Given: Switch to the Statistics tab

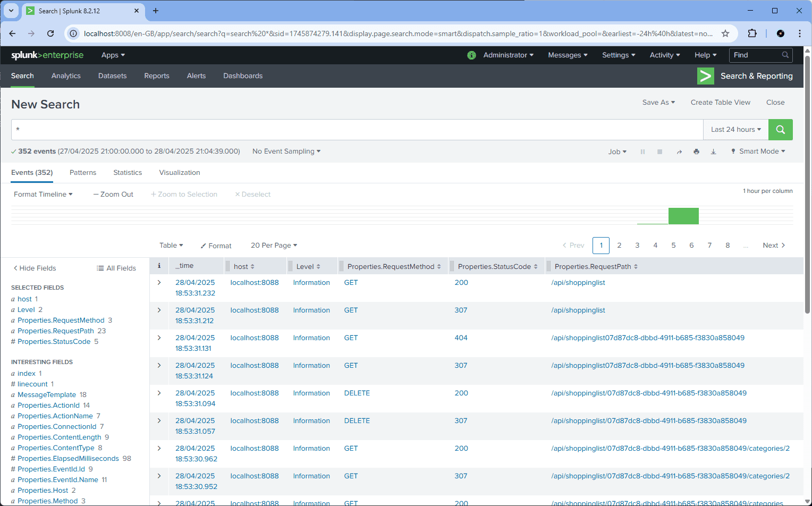Looking at the screenshot, I should [128, 173].
